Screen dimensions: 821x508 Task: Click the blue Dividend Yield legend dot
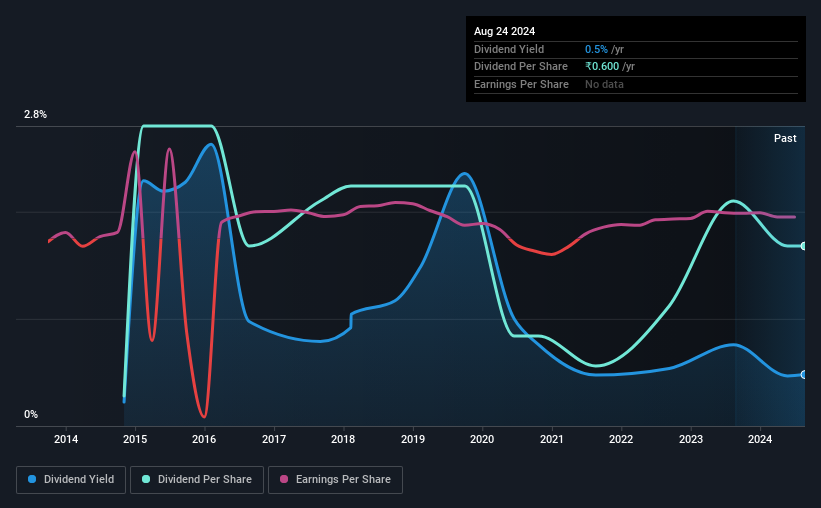pos(32,479)
